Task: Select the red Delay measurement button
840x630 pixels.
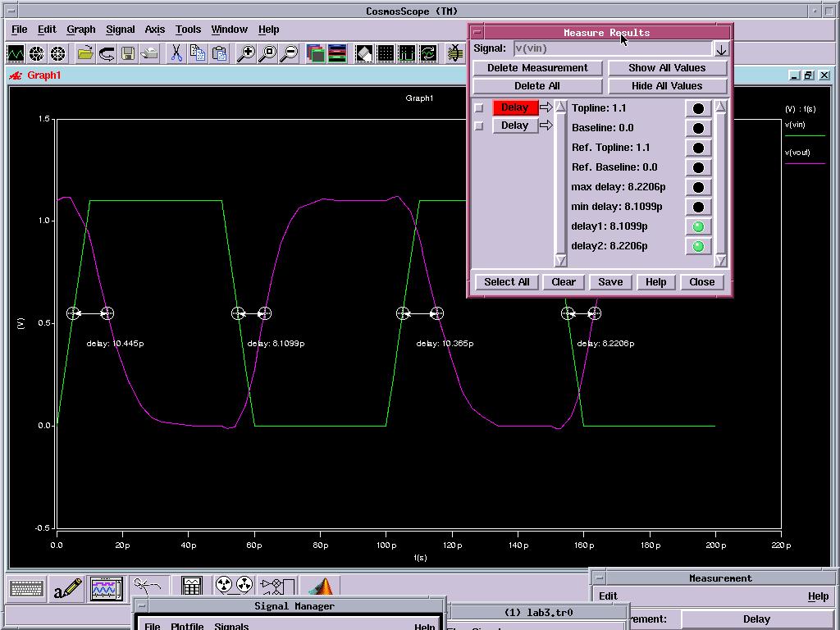Action: (515, 107)
